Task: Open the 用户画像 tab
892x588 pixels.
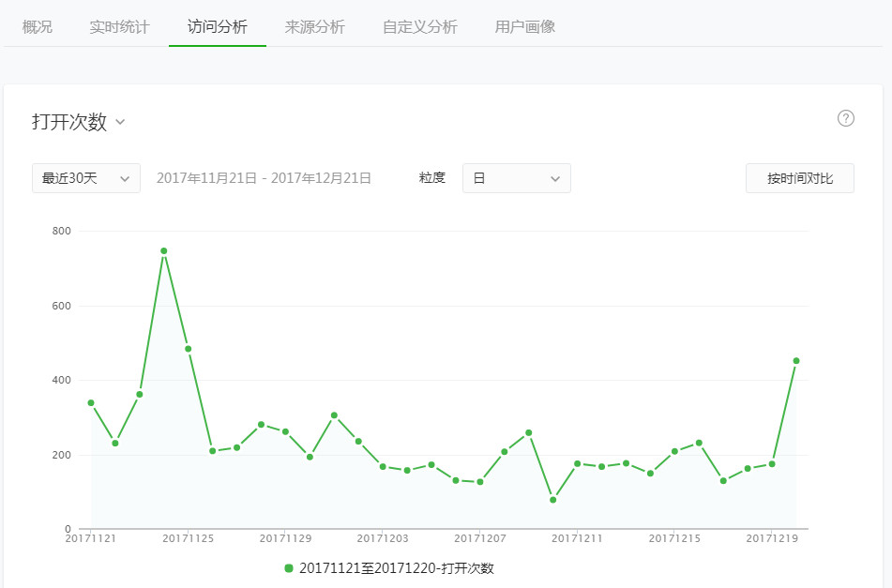Action: coord(524,26)
